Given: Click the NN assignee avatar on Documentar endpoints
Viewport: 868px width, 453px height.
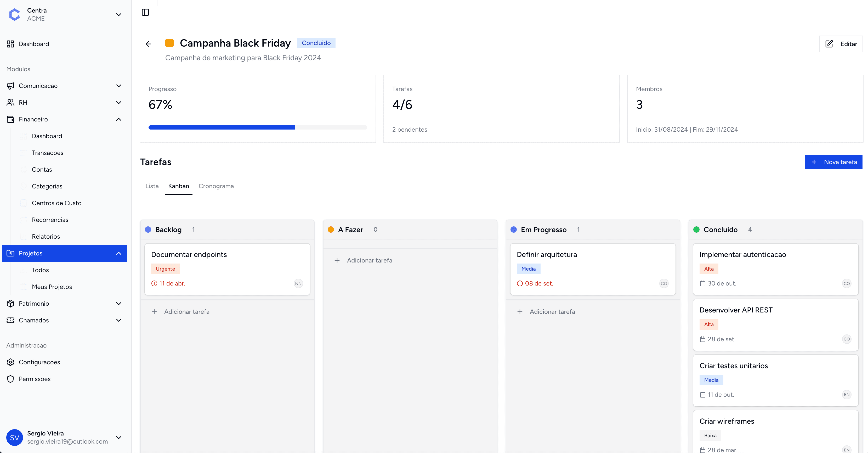Looking at the screenshot, I should [x=298, y=283].
